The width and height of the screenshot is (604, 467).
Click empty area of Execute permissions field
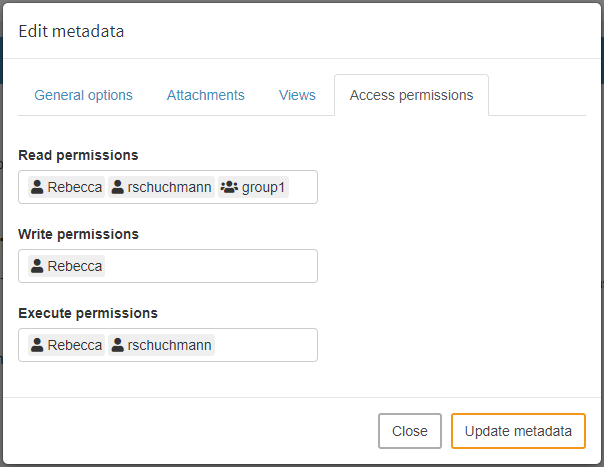[x=265, y=345]
